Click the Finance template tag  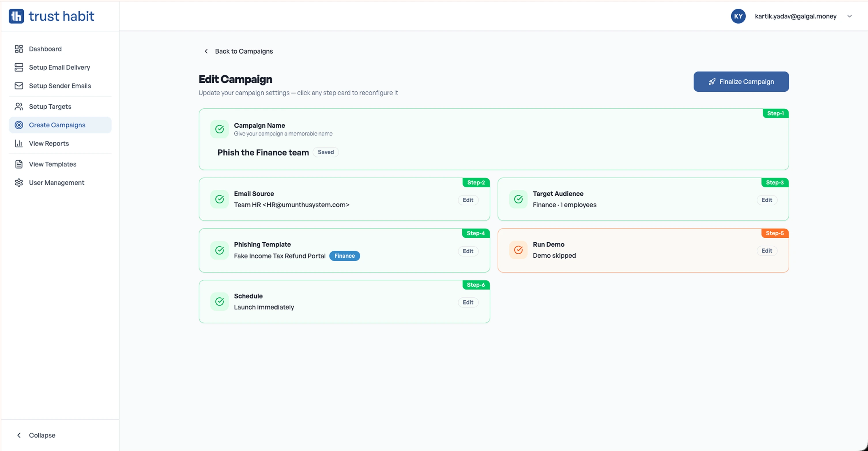click(x=344, y=256)
